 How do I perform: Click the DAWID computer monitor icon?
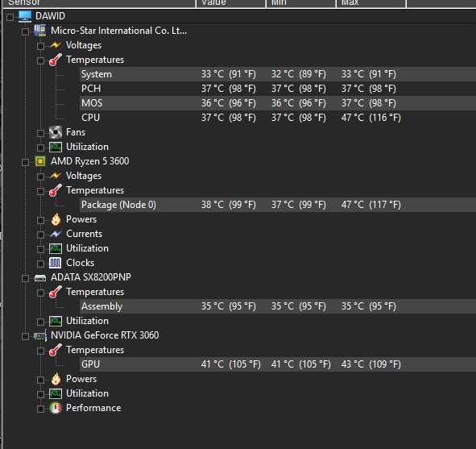coord(25,16)
